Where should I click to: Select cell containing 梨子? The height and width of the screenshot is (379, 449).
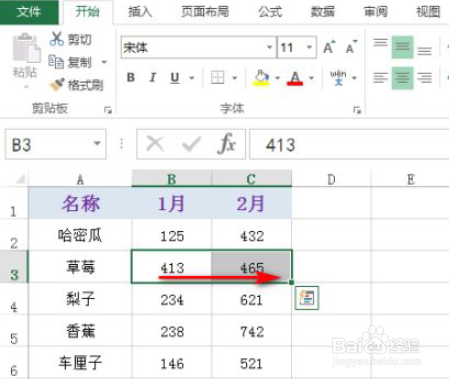click(x=80, y=299)
